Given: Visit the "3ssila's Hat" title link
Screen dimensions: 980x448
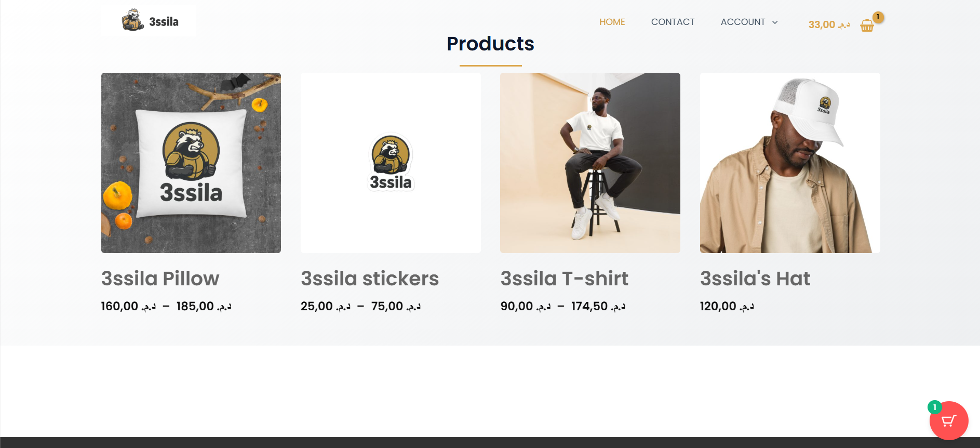Looking at the screenshot, I should (755, 279).
